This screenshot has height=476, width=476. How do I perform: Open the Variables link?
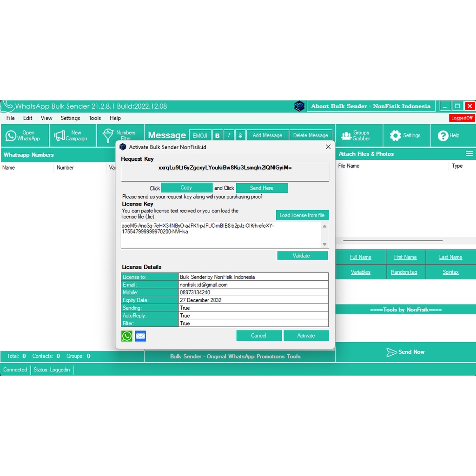(361, 272)
